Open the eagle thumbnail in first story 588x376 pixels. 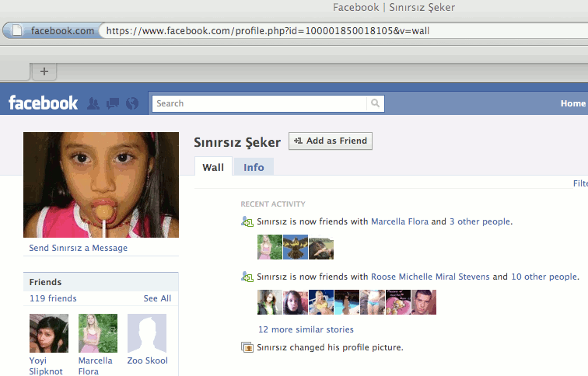296,247
